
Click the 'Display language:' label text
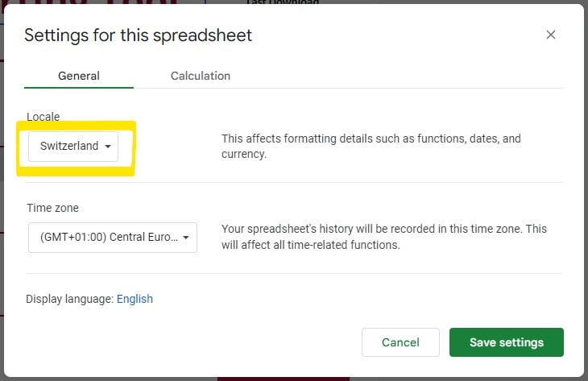[x=69, y=299]
